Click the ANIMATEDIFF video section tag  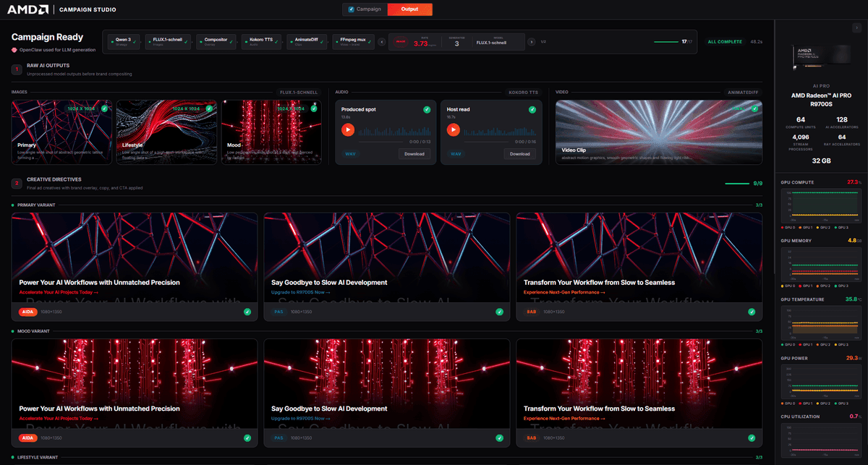pos(743,93)
